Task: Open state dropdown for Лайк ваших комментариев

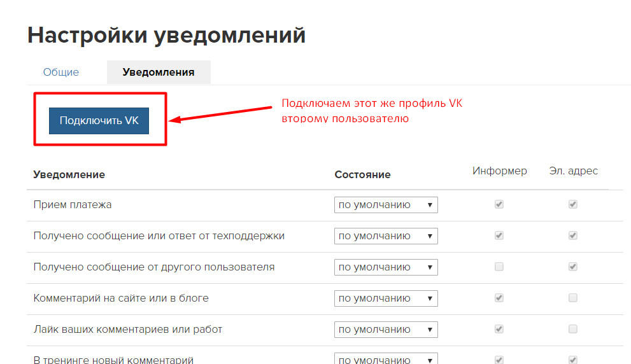Action: click(386, 330)
